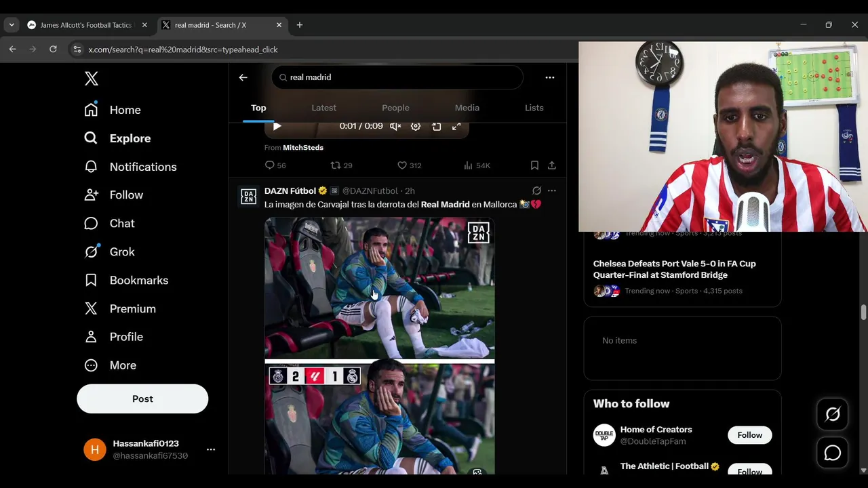Follow Home of Creators account
This screenshot has width=868, height=488.
[x=750, y=435]
